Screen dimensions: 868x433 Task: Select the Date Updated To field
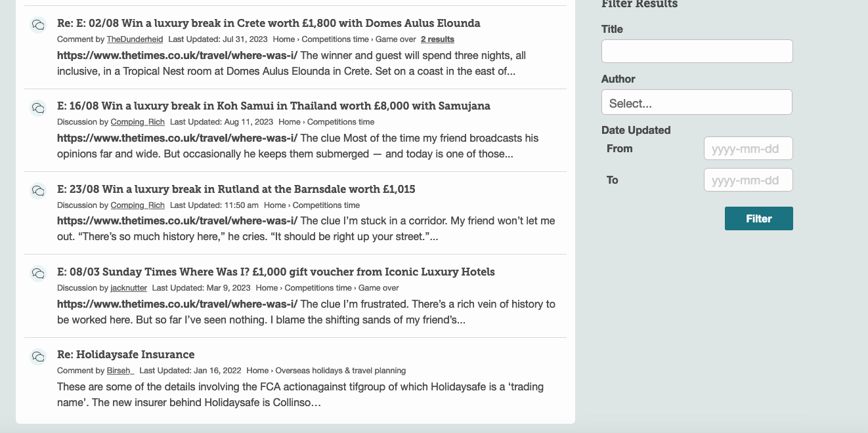pos(748,180)
